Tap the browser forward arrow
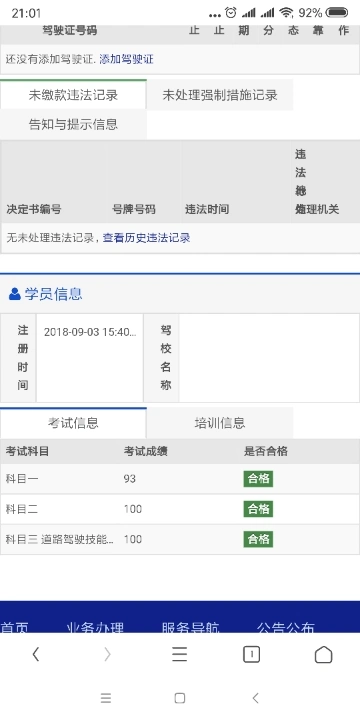360x720 pixels. click(107, 654)
